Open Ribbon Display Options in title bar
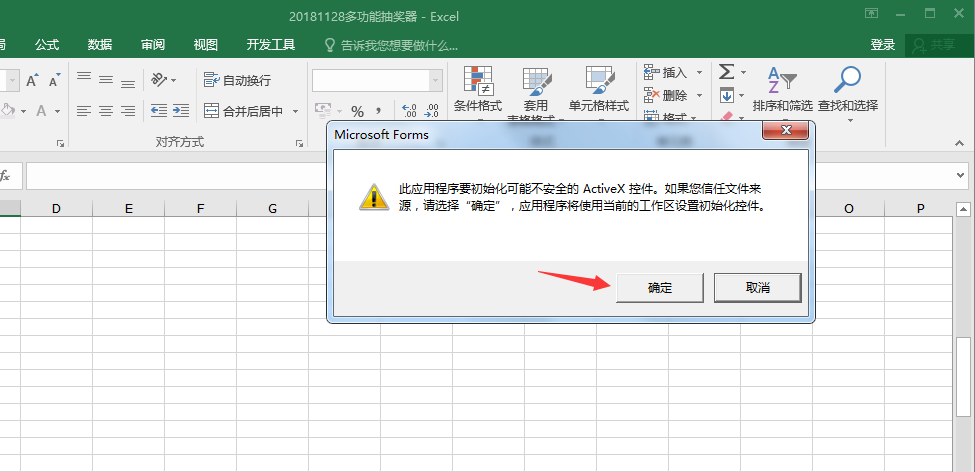 pos(872,13)
